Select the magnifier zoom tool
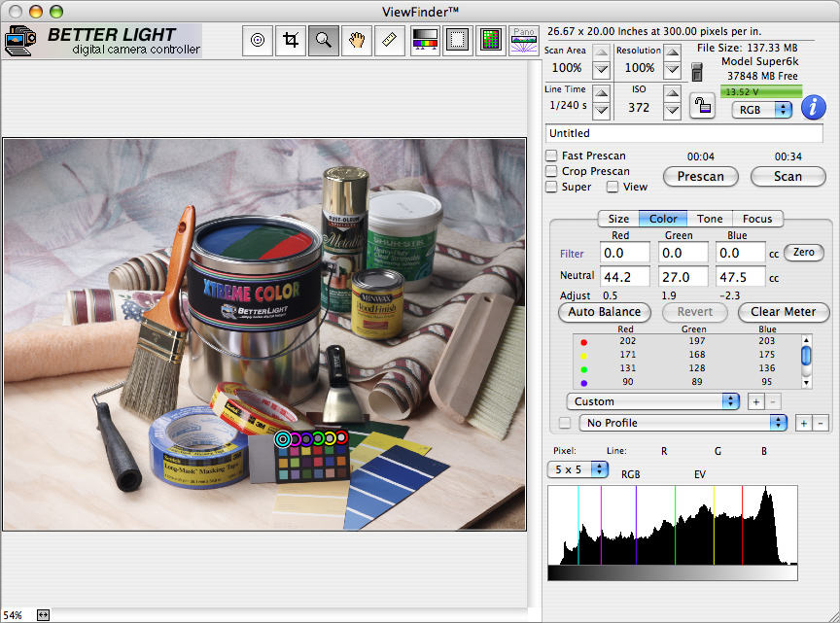 click(x=324, y=41)
